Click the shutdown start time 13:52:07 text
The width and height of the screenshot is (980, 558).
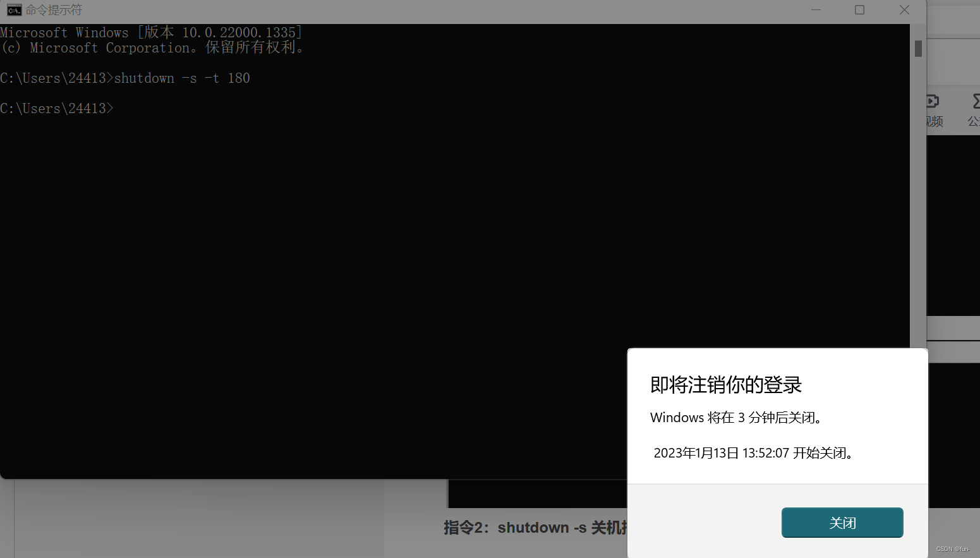[754, 453]
